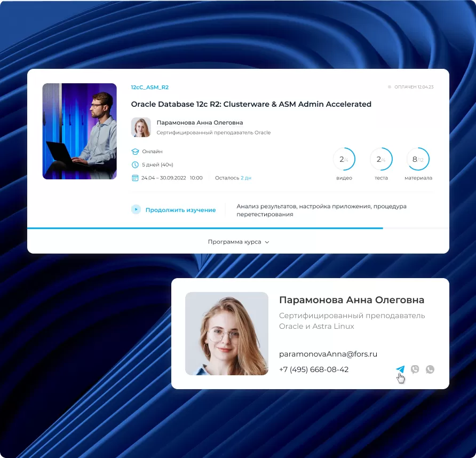The height and width of the screenshot is (458, 476).
Task: Click Осталось 2 дн text
Action: (233, 178)
